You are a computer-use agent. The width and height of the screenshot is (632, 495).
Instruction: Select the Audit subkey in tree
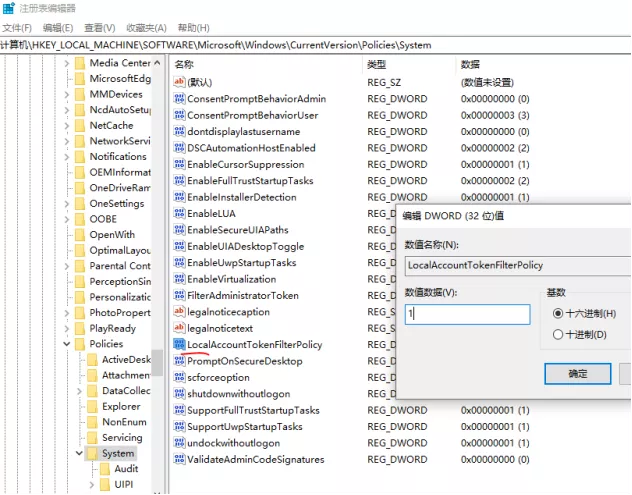[126, 468]
